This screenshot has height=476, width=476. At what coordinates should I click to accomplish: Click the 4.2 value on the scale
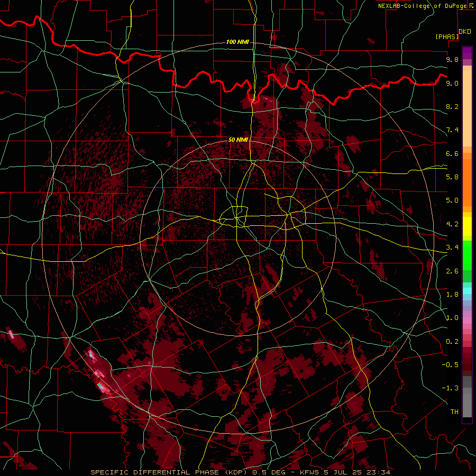452,224
